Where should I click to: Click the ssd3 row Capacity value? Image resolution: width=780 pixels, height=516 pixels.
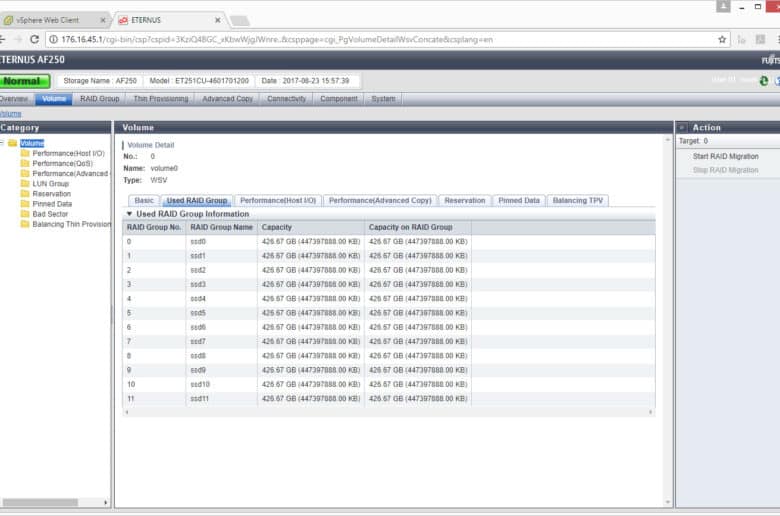tap(311, 285)
